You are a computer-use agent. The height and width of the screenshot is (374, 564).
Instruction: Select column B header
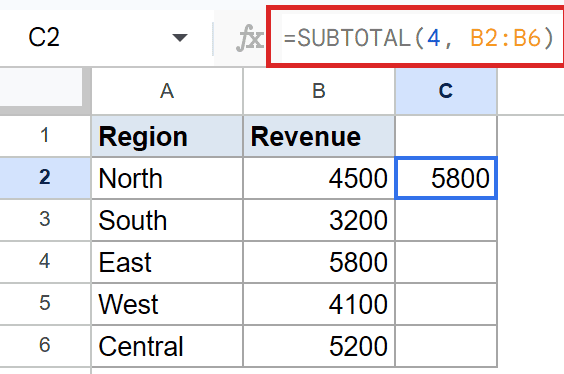coord(319,91)
